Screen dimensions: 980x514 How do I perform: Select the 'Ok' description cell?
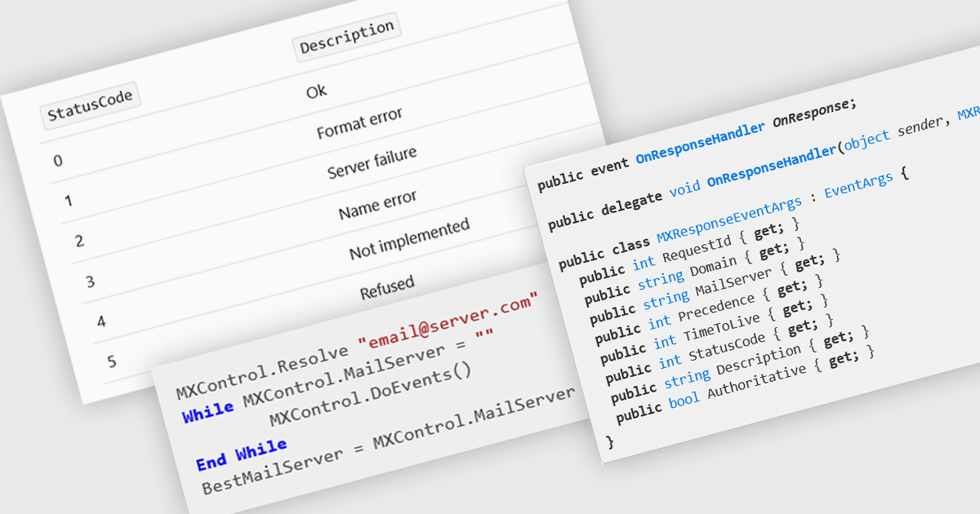[317, 91]
